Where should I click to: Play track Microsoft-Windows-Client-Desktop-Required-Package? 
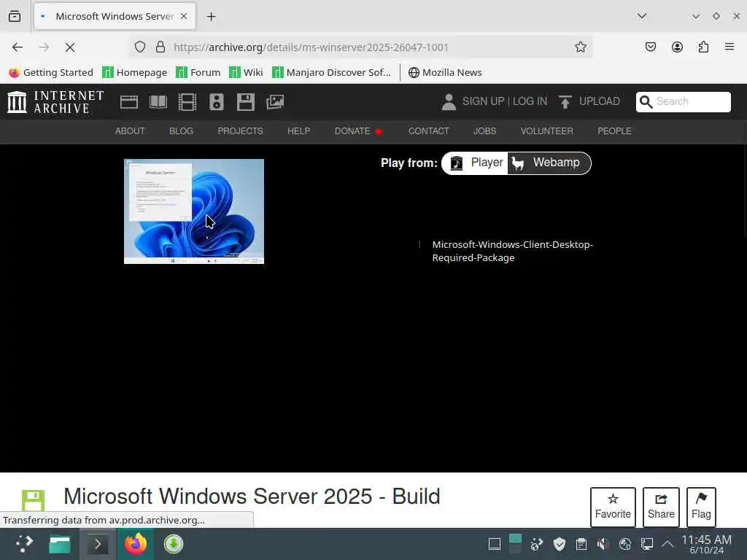tap(512, 251)
